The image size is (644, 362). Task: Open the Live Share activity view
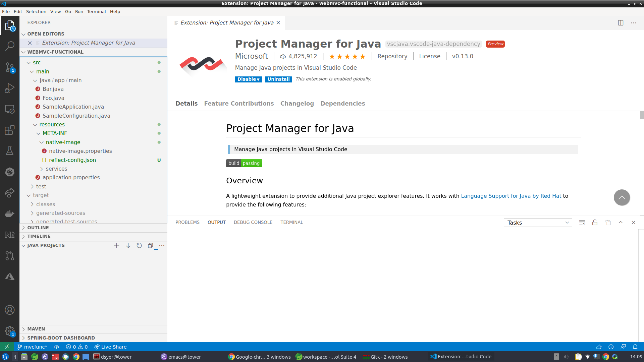click(x=10, y=193)
